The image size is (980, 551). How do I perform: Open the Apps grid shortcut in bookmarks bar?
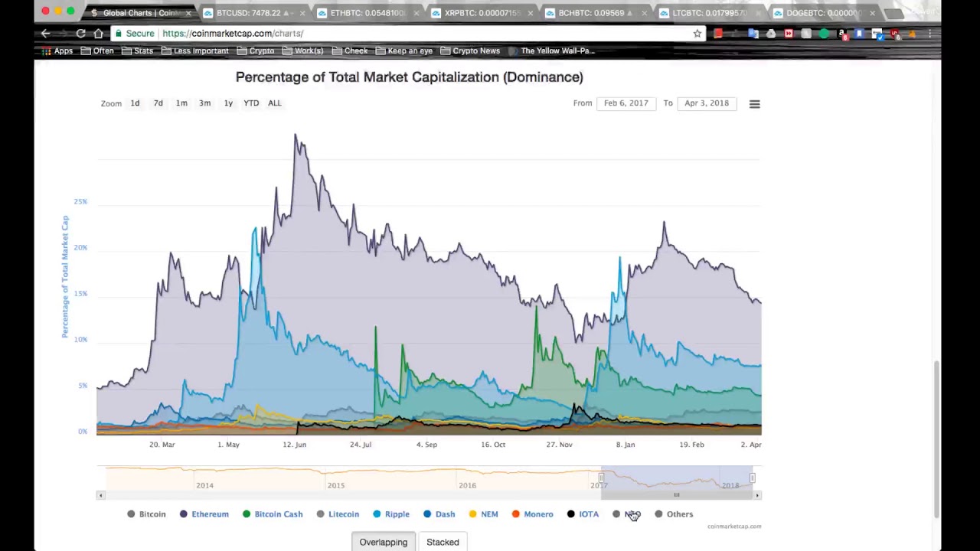coord(57,51)
